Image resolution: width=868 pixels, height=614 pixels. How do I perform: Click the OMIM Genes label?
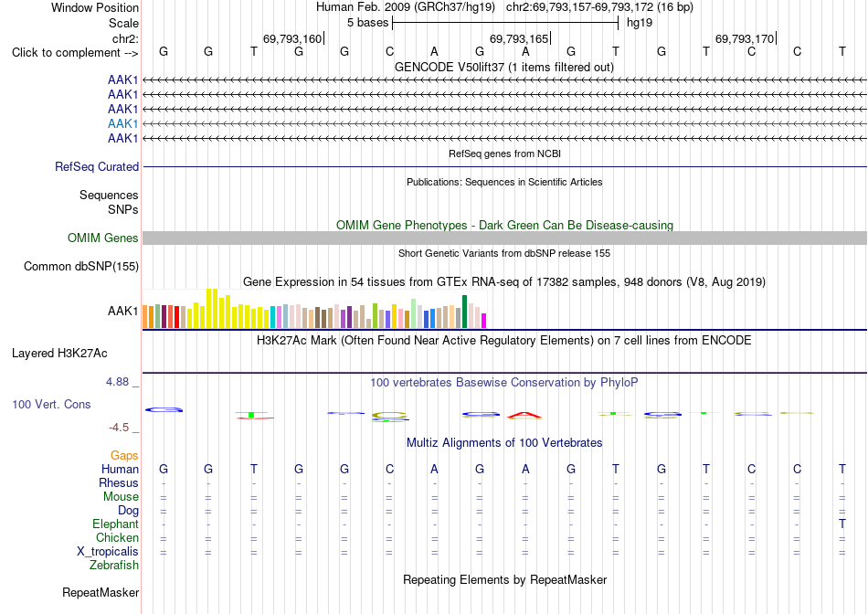pyautogui.click(x=102, y=238)
